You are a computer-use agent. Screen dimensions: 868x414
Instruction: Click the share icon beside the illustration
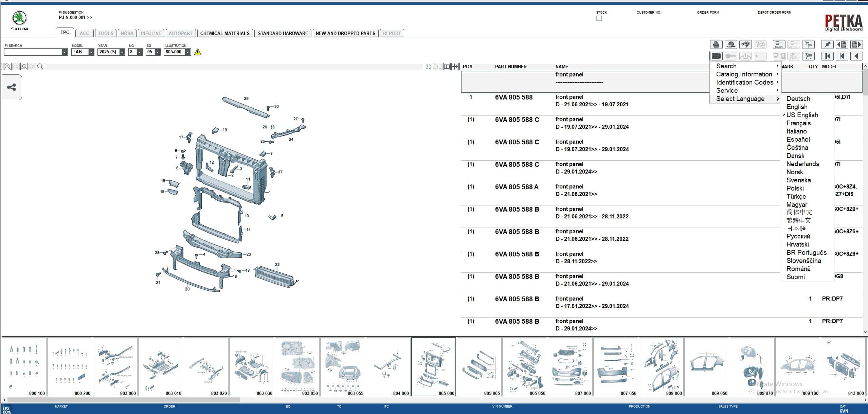(x=12, y=87)
